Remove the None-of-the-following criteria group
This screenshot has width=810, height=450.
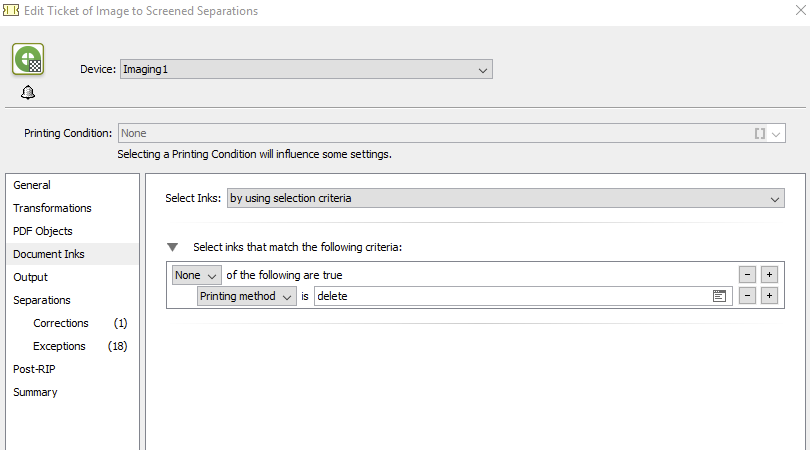[x=747, y=275]
